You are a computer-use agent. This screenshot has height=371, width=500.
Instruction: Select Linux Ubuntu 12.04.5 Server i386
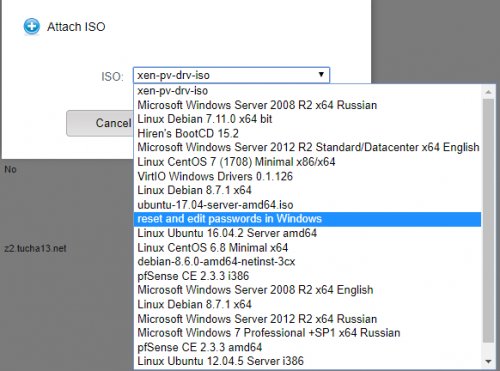point(307,361)
